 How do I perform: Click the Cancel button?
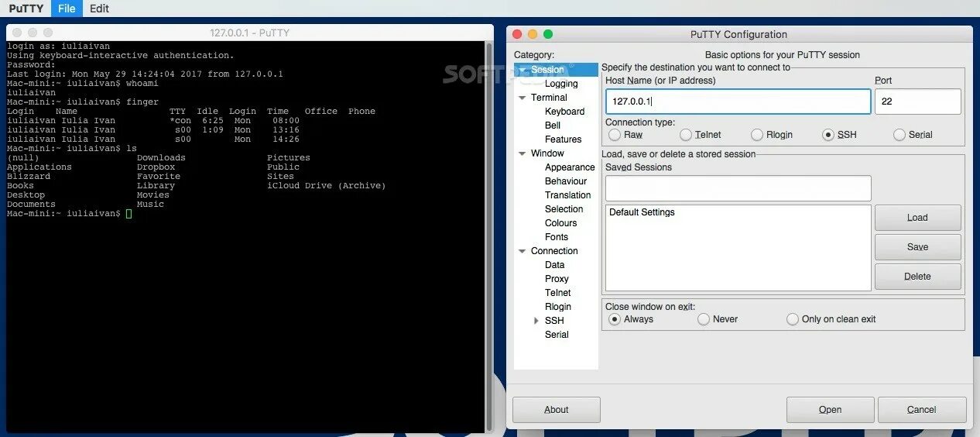[922, 410]
